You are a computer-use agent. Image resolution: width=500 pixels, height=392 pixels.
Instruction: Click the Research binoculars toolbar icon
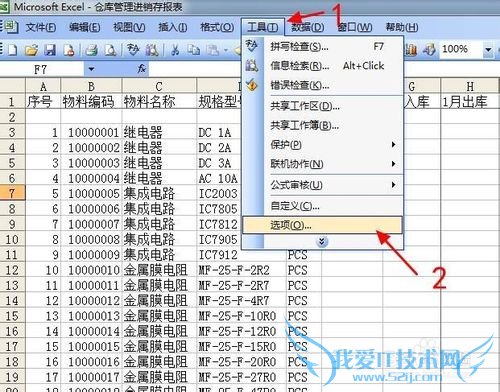152,50
